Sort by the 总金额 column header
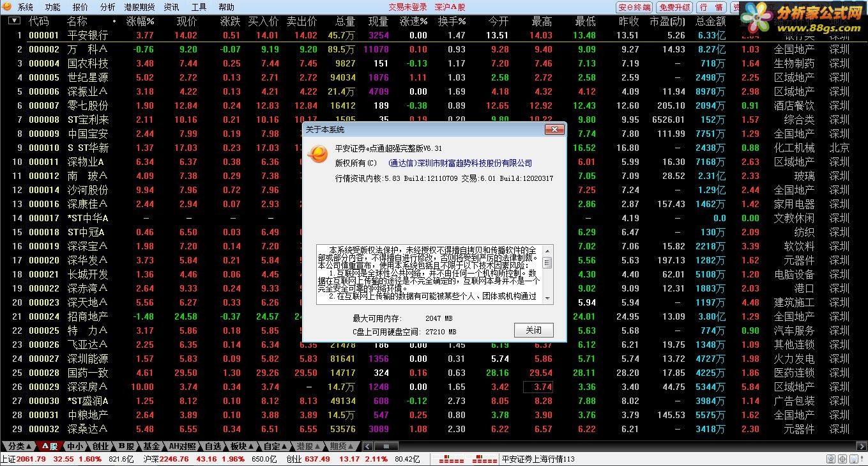This screenshot has width=868, height=466. [x=710, y=21]
